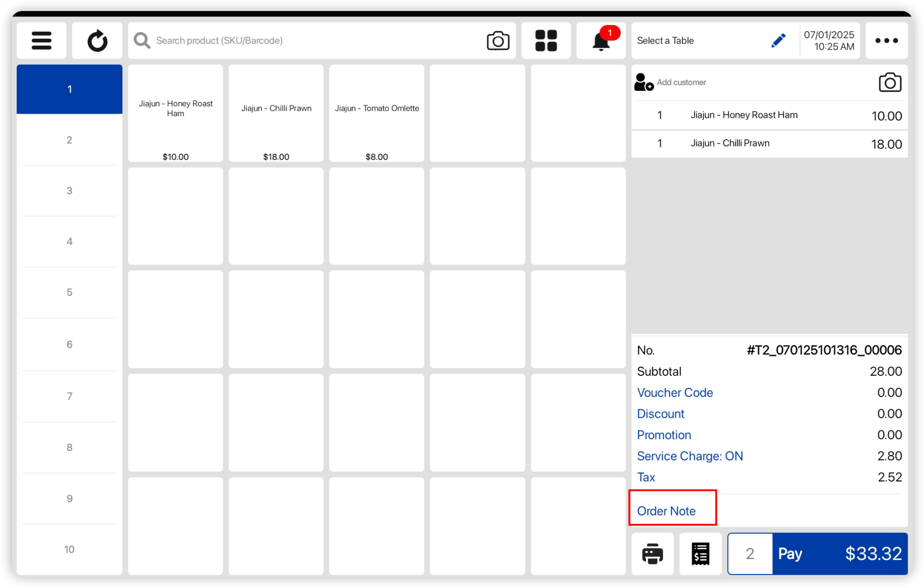Screen dimensions: 924x588
Task: Select category tab 10
Action: tap(69, 549)
